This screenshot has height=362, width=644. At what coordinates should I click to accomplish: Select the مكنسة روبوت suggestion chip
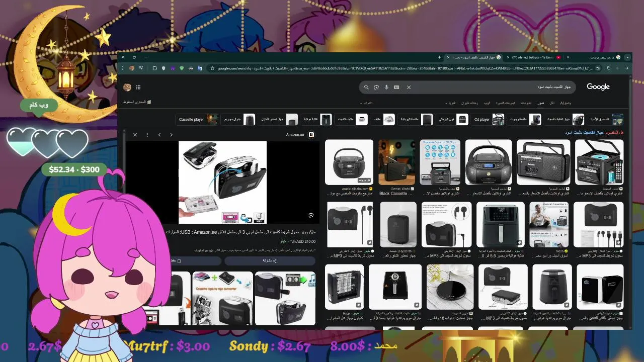pyautogui.click(x=524, y=120)
